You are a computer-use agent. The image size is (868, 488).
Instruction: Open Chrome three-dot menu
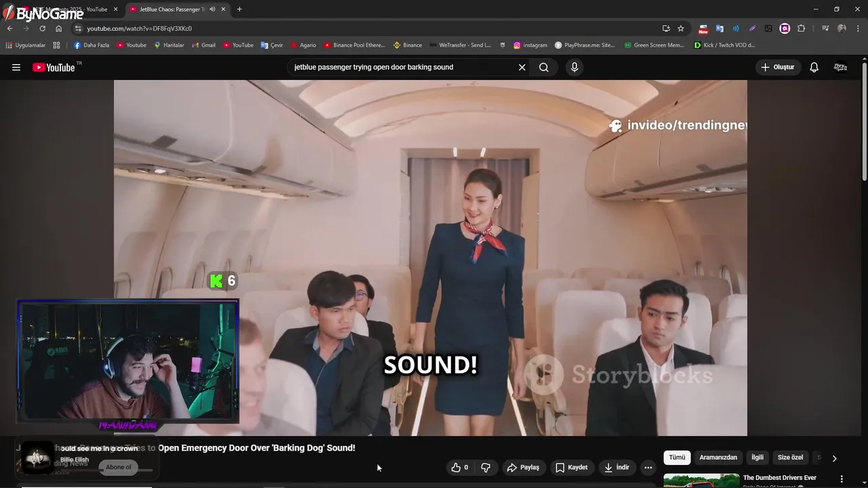(859, 28)
